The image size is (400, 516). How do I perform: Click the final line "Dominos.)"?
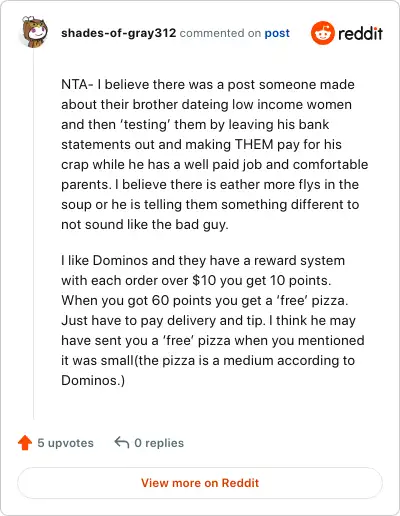click(x=93, y=381)
